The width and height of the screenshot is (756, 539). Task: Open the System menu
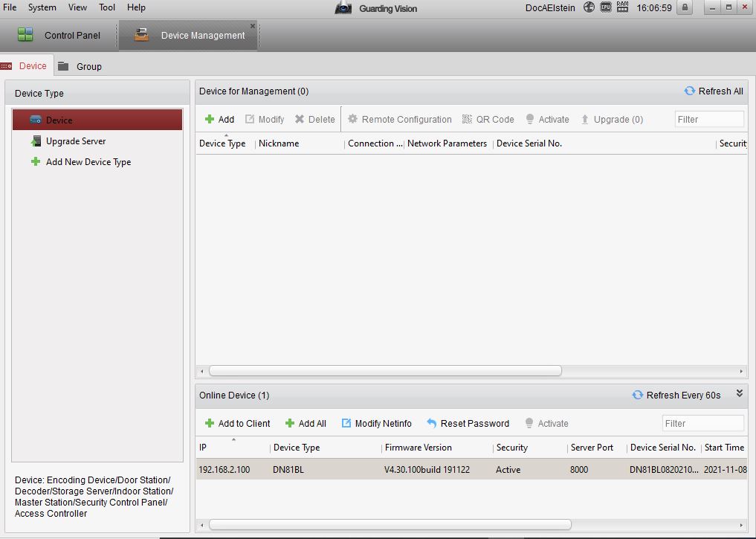pyautogui.click(x=42, y=7)
